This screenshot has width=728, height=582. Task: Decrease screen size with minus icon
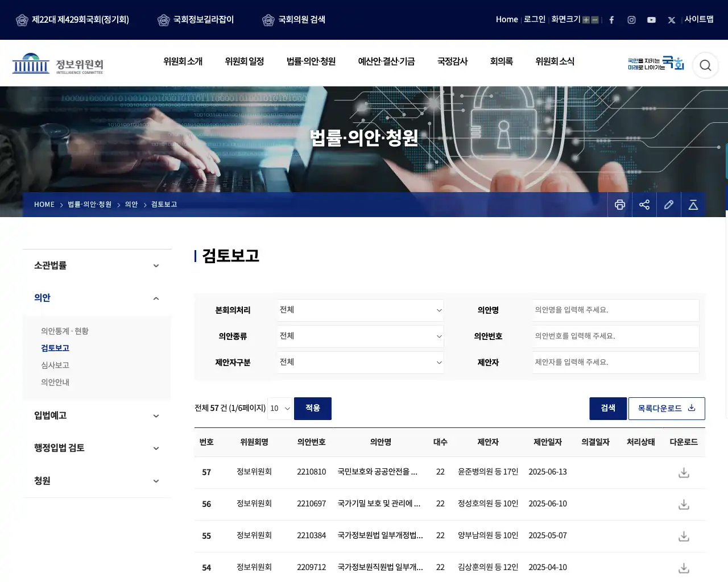[x=595, y=20]
